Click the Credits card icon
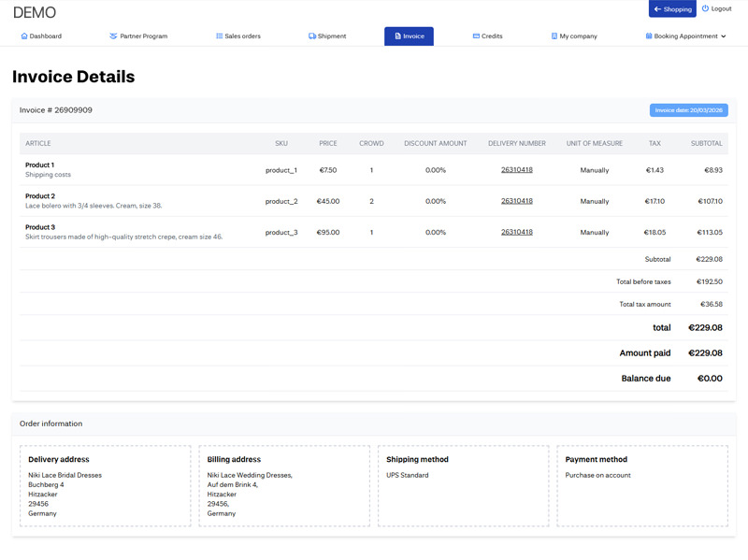The image size is (748, 560). [476, 36]
